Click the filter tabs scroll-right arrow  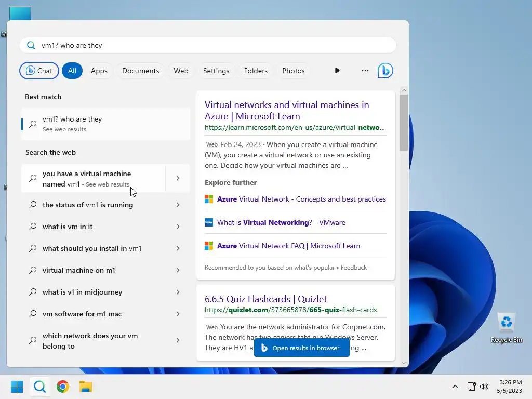click(x=337, y=71)
